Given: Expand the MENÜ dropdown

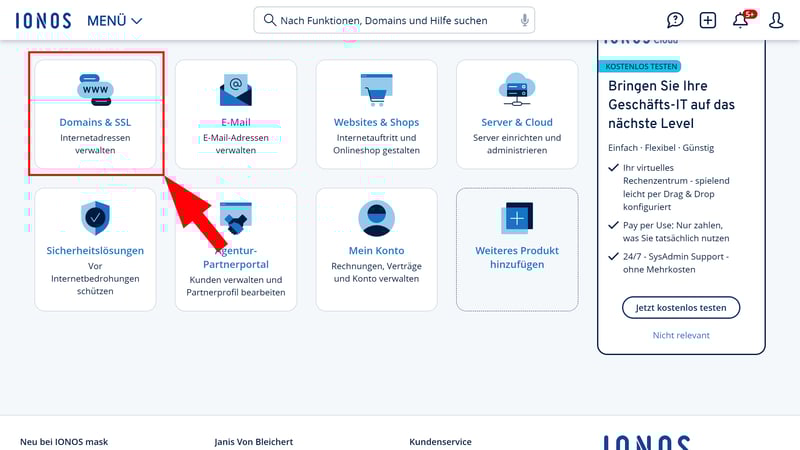Looking at the screenshot, I should tap(114, 20).
